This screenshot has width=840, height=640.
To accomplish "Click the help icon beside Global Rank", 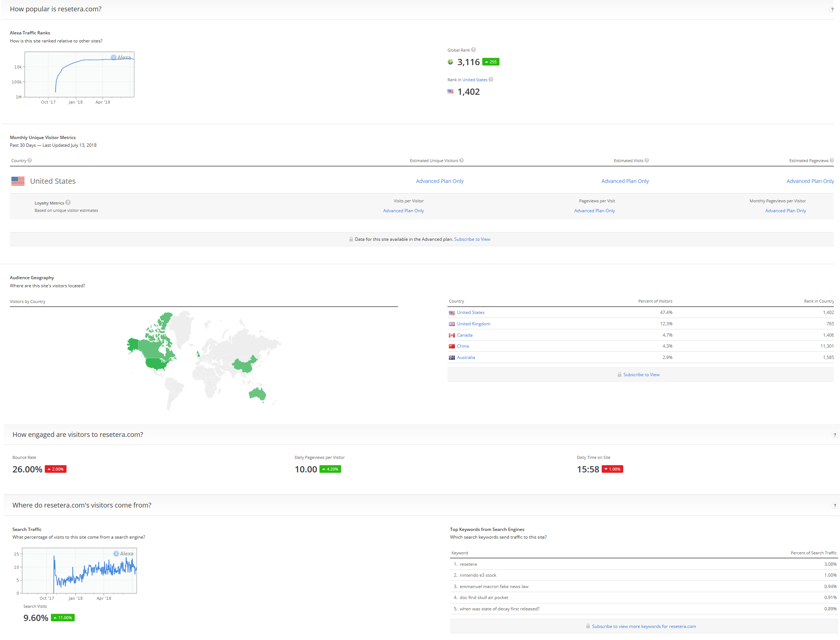I will tap(473, 50).
